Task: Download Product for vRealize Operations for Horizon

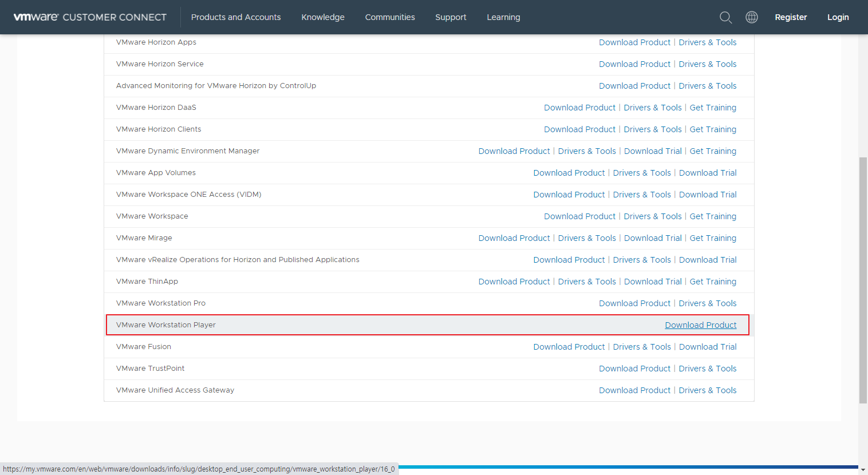Action: click(569, 260)
